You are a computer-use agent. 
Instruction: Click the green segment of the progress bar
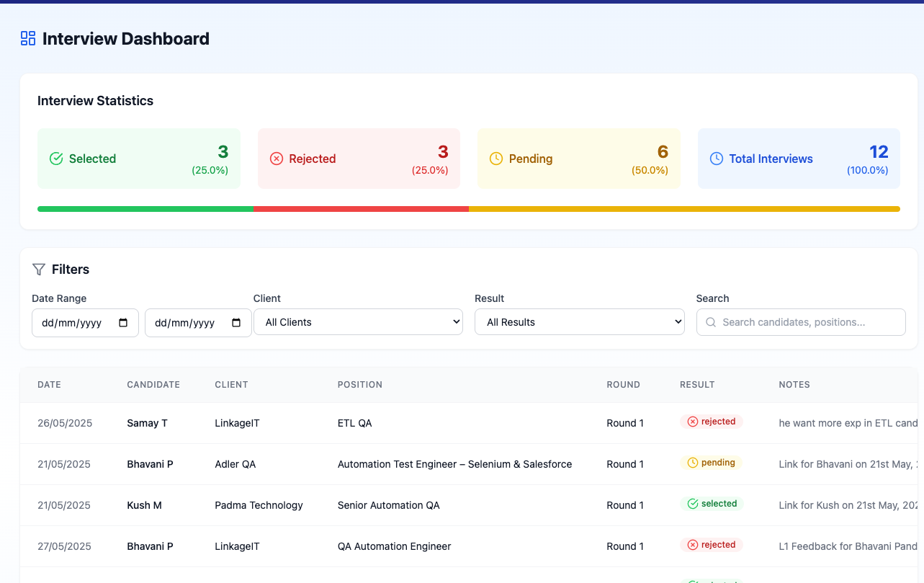(x=144, y=208)
